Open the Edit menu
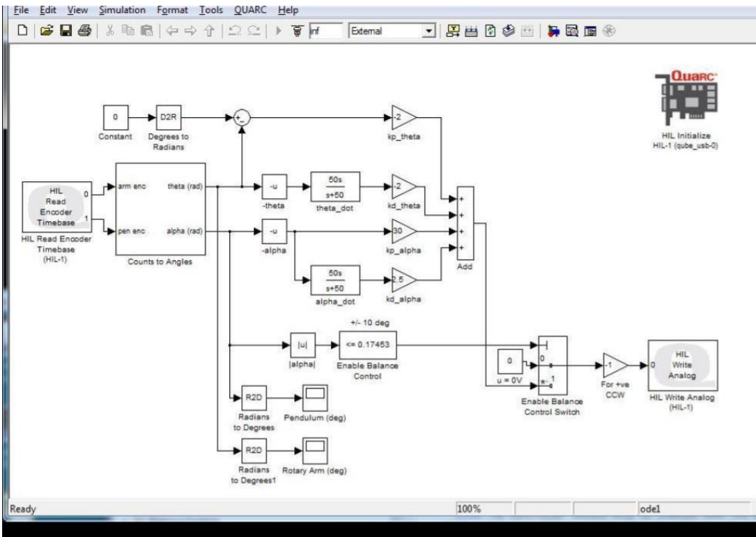This screenshot has height=537, width=756. tap(48, 10)
